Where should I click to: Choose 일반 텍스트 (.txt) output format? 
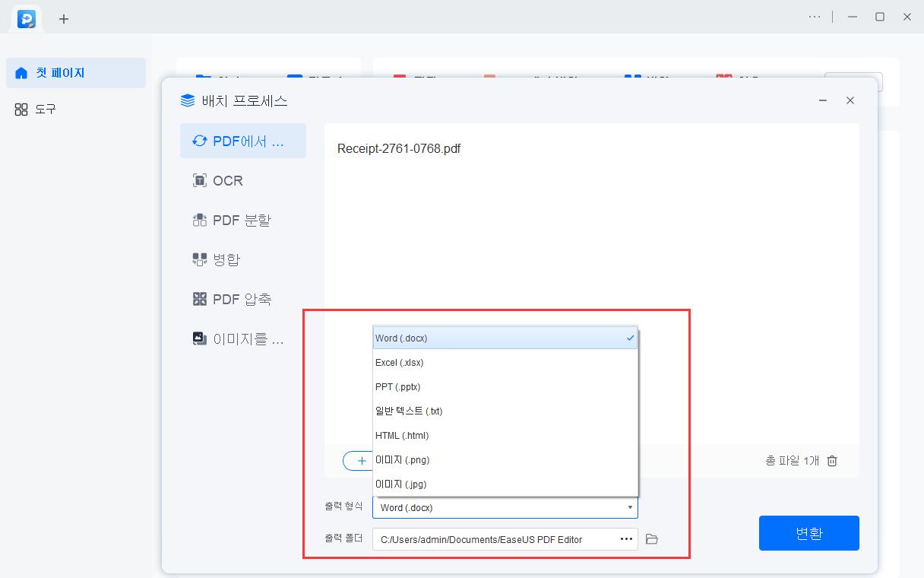click(505, 411)
